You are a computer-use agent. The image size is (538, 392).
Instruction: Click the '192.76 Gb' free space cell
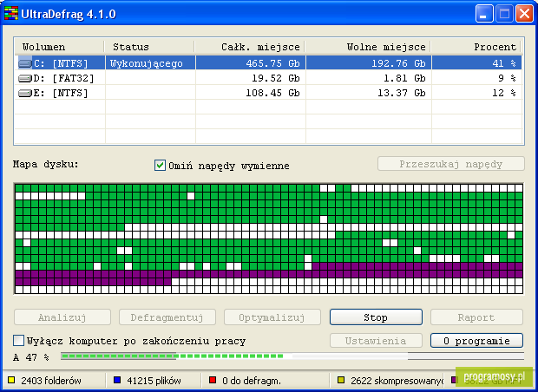pyautogui.click(x=369, y=63)
